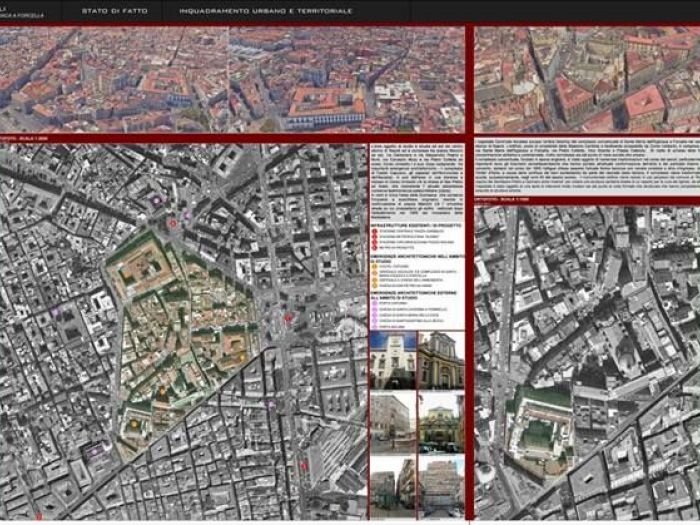Click the purple marker north-west of the piazza
Screen dimensions: 700x525
(156, 200)
